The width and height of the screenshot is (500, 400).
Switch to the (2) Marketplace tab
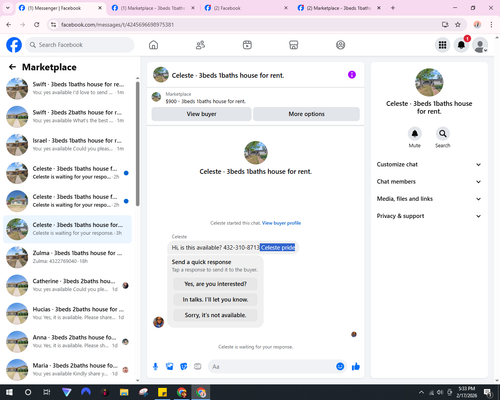339,8
